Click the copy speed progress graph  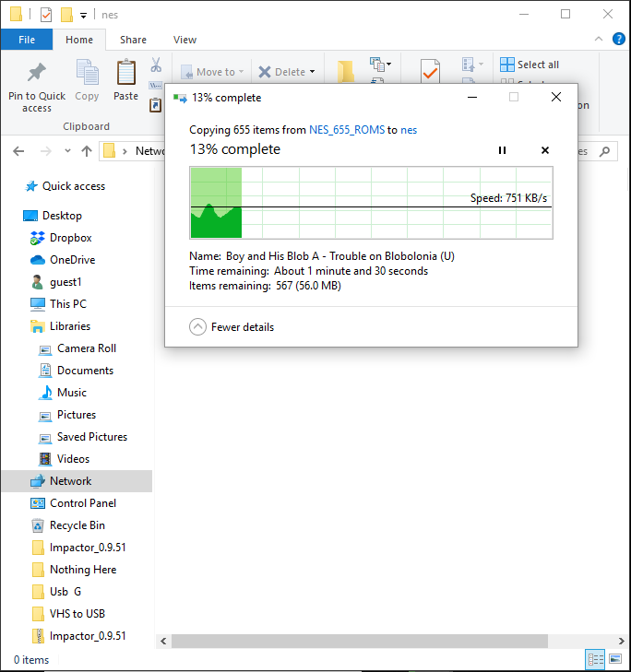(x=371, y=203)
